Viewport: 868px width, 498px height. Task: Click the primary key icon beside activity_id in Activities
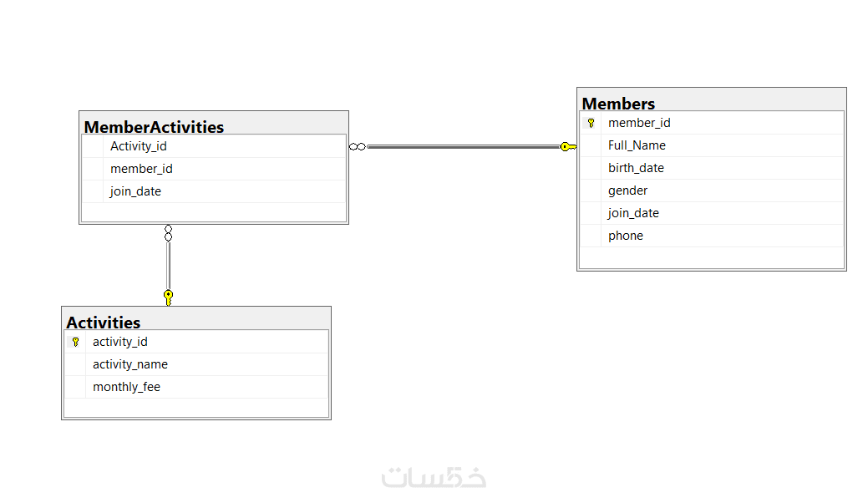coord(75,342)
